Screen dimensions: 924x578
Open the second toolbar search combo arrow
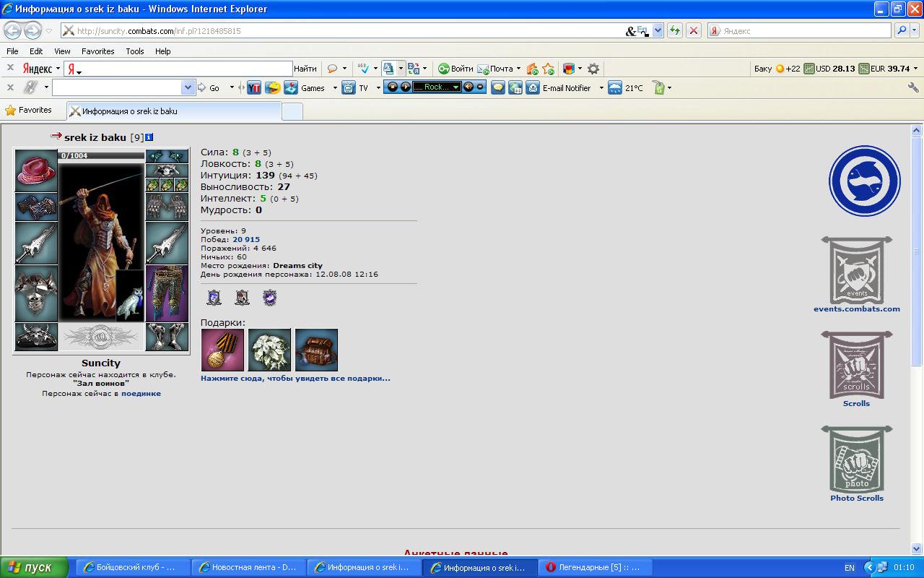coord(188,87)
